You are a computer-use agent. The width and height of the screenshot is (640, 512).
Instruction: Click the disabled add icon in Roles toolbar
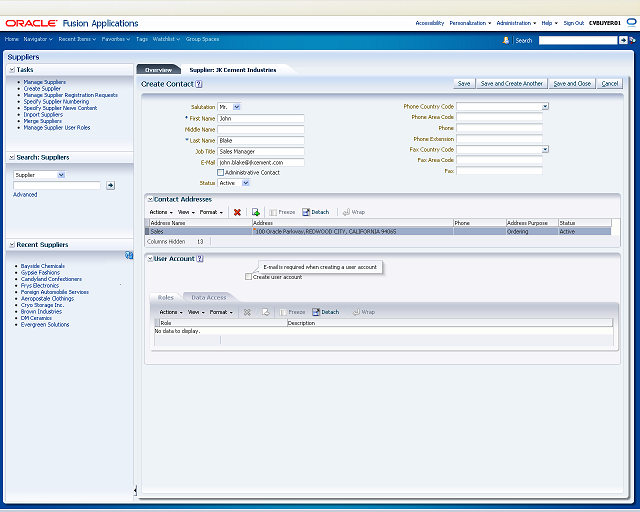point(266,312)
